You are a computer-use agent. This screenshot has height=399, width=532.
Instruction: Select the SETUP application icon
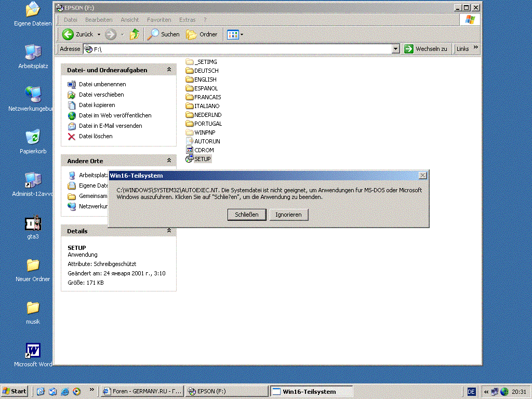(189, 159)
